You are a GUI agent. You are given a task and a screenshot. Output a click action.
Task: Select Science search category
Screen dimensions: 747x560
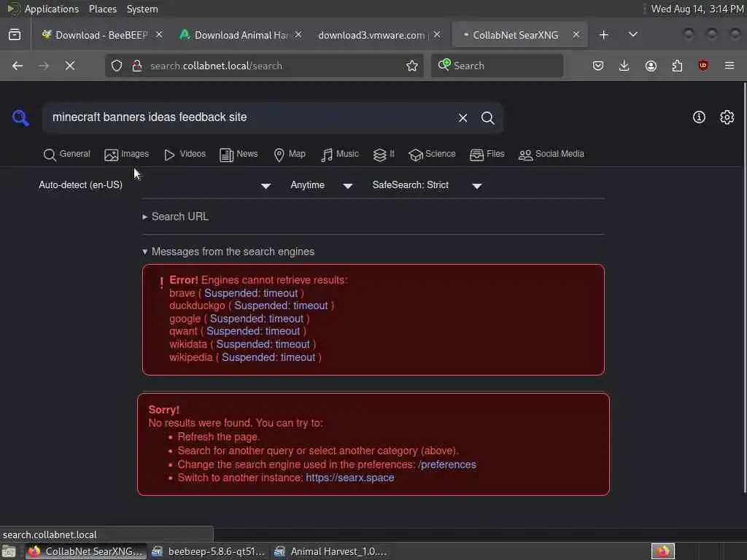click(x=432, y=155)
